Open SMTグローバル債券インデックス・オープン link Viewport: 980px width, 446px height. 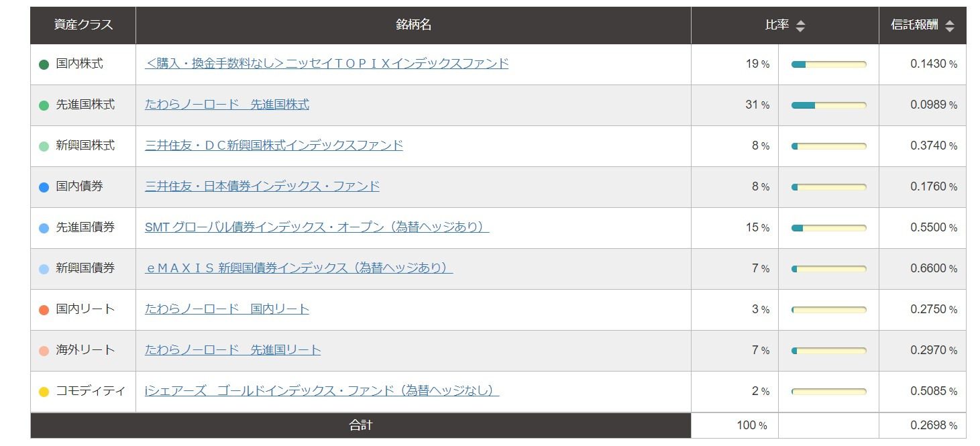(x=317, y=227)
